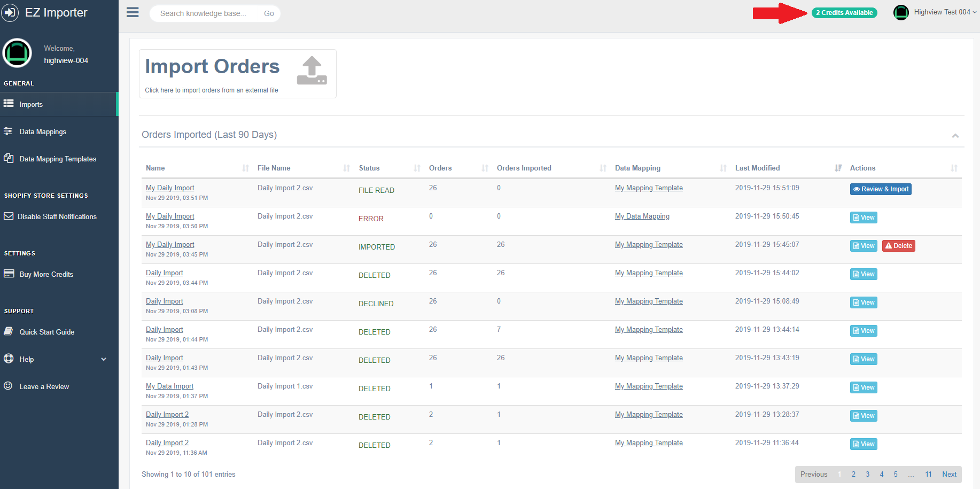Click the Leave a Review smiley icon
The width and height of the screenshot is (980, 489).
(x=8, y=386)
